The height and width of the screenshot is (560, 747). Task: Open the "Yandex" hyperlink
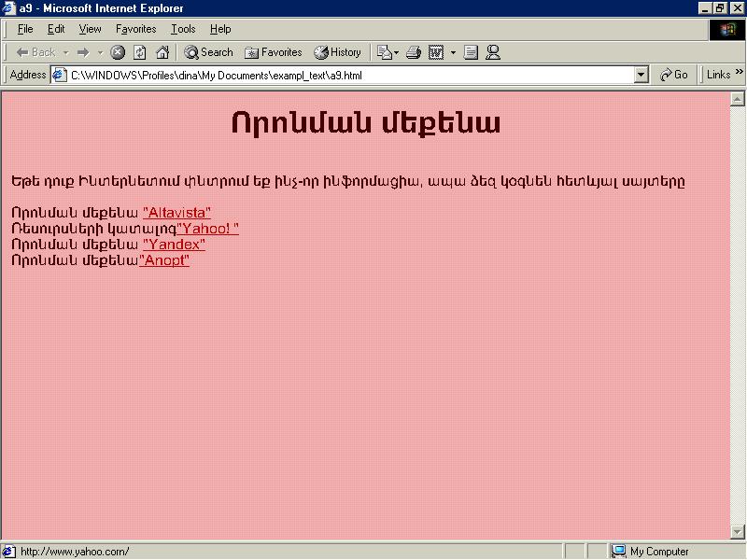tap(174, 245)
